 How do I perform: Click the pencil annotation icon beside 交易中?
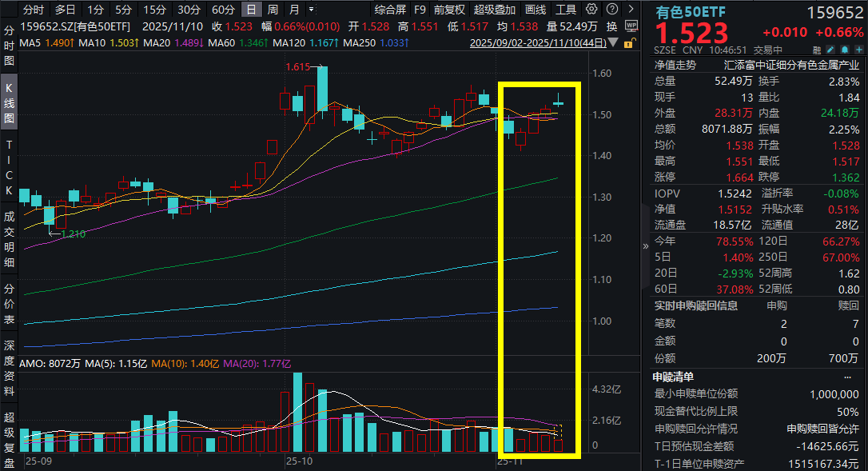click(x=830, y=50)
